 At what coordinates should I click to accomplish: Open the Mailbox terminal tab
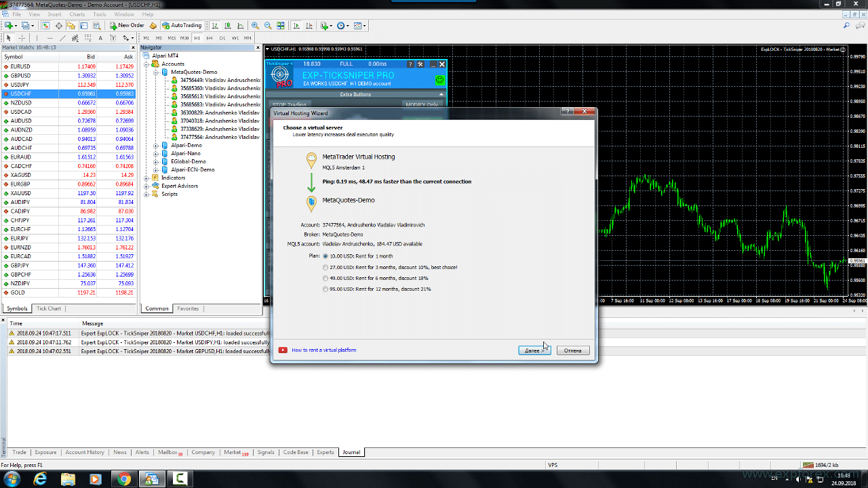[x=170, y=452]
